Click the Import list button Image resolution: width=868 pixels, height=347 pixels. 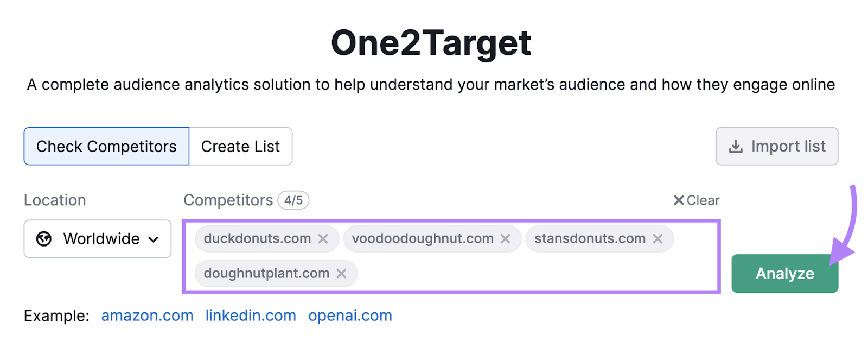point(776,146)
